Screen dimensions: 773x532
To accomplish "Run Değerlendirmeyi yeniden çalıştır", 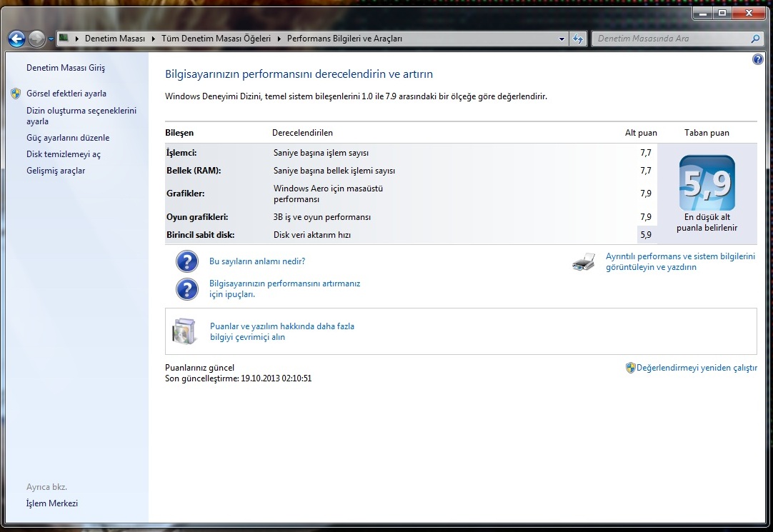I will click(x=697, y=368).
